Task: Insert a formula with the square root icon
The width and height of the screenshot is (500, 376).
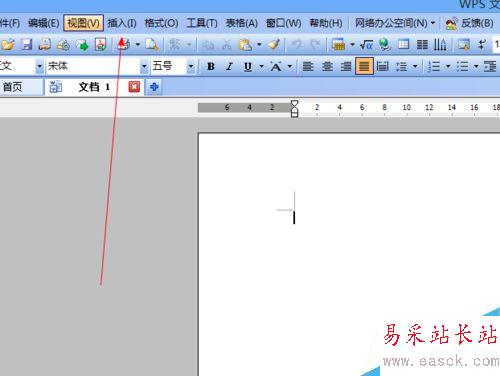Action: click(366, 44)
